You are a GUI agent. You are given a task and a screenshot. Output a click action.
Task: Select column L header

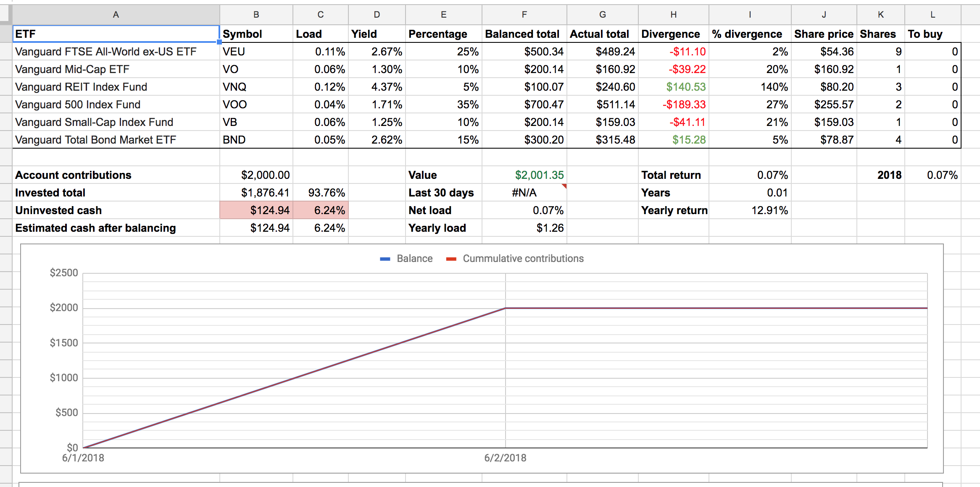click(932, 15)
